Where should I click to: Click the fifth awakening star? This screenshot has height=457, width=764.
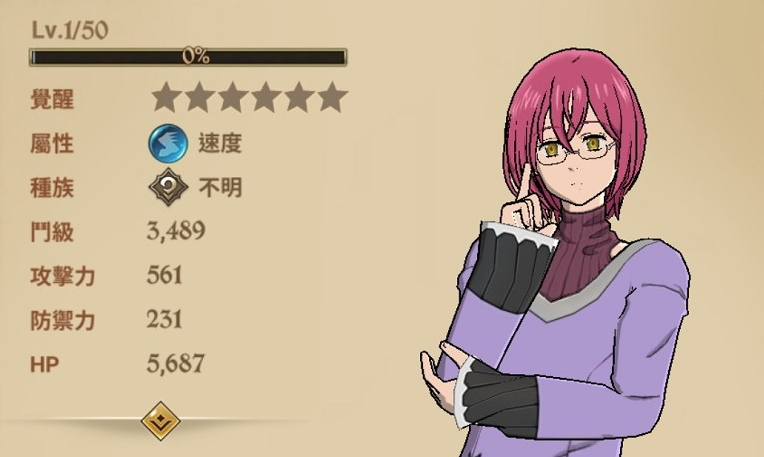coord(299,97)
